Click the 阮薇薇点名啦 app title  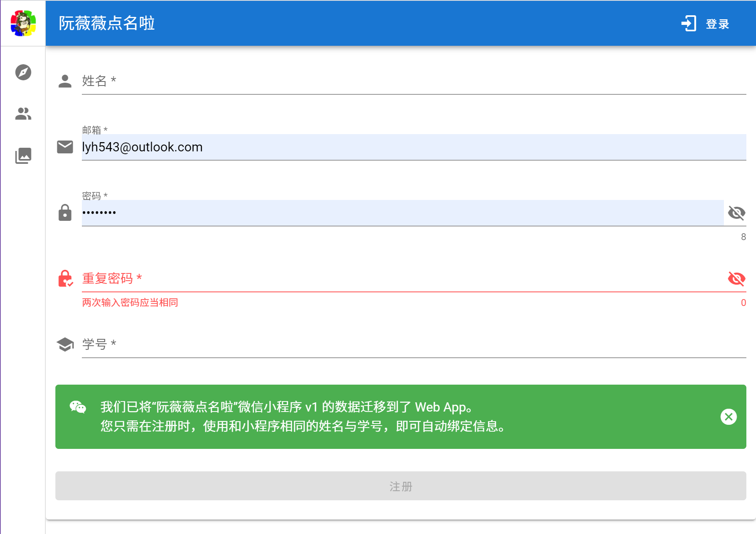click(107, 23)
